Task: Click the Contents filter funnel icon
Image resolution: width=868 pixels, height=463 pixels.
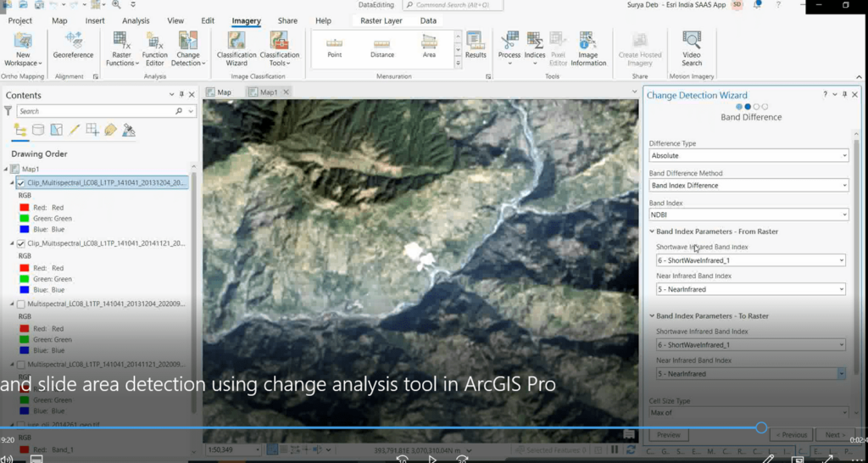Action: tap(8, 111)
